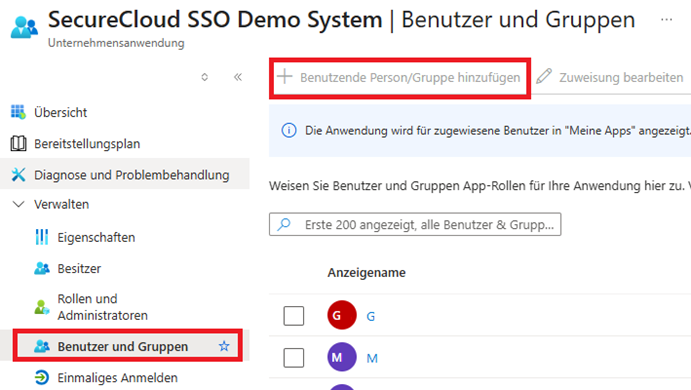Collapse the sidebar with double-chevron

pos(238,77)
